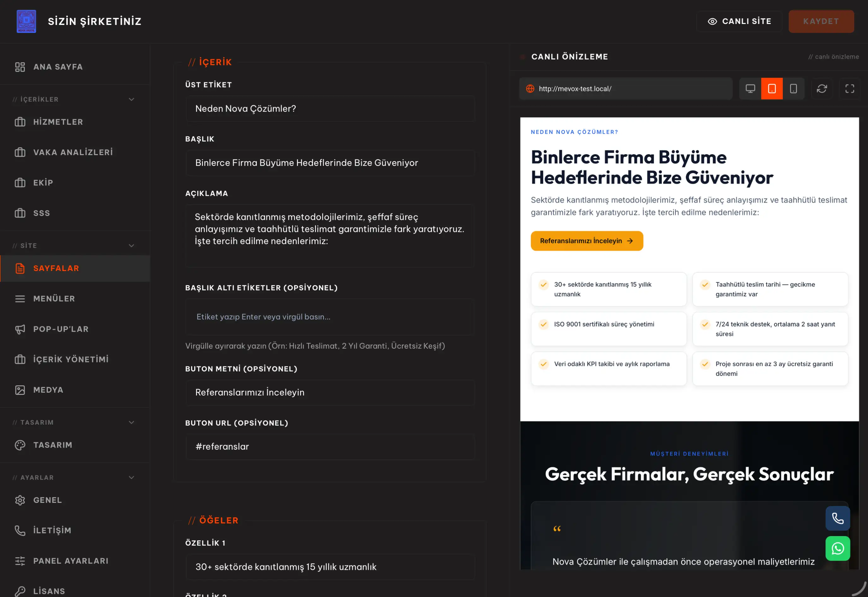Click the globe icon in URL bar
The width and height of the screenshot is (868, 597).
point(530,89)
